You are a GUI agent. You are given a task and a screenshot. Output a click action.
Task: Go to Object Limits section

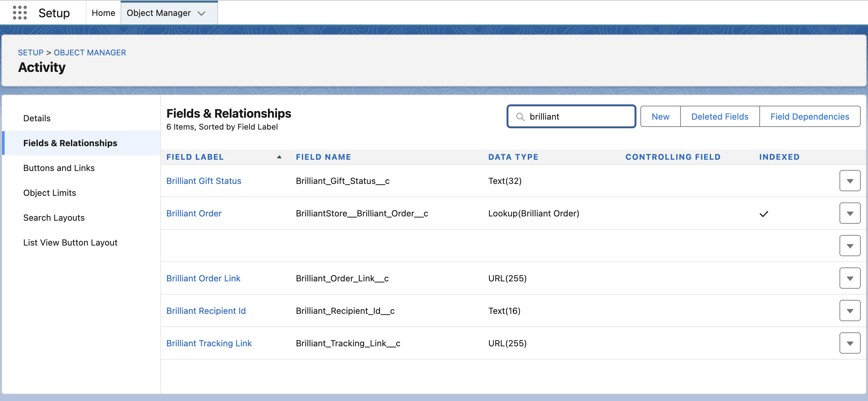[x=50, y=193]
